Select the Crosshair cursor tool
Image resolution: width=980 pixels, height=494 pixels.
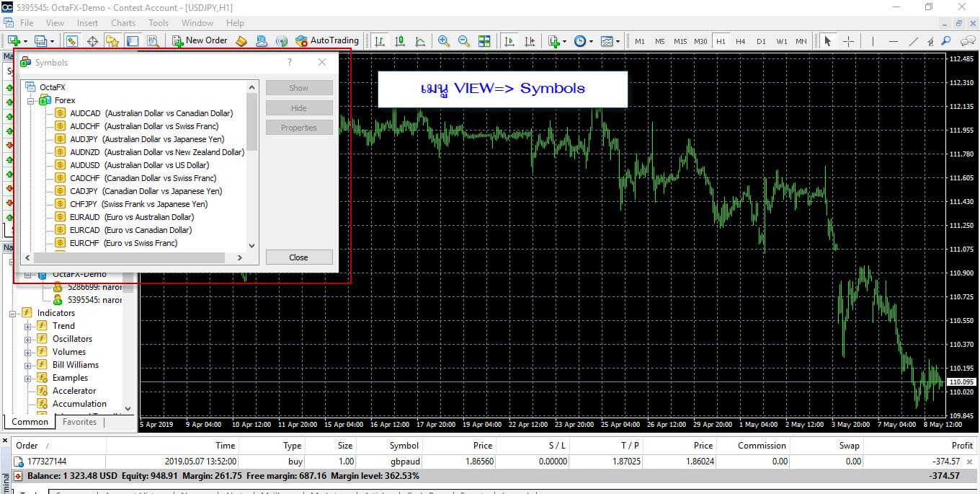coord(848,41)
